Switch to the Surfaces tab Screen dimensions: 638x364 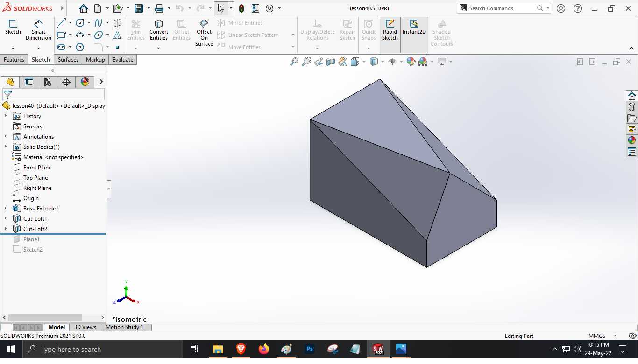pos(68,60)
